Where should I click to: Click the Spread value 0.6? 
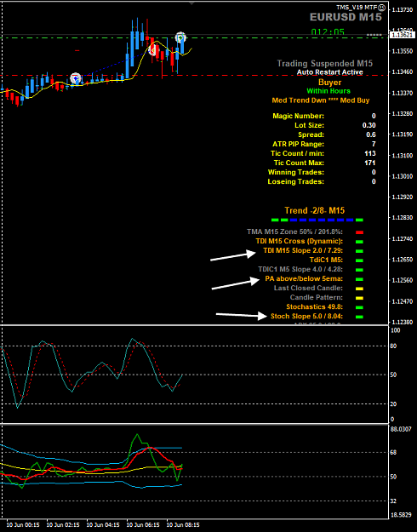(x=371, y=134)
